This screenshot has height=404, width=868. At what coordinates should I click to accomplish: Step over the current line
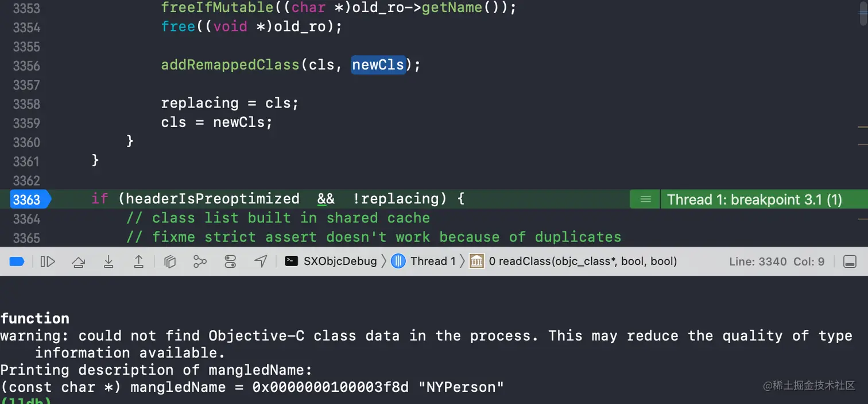click(78, 262)
